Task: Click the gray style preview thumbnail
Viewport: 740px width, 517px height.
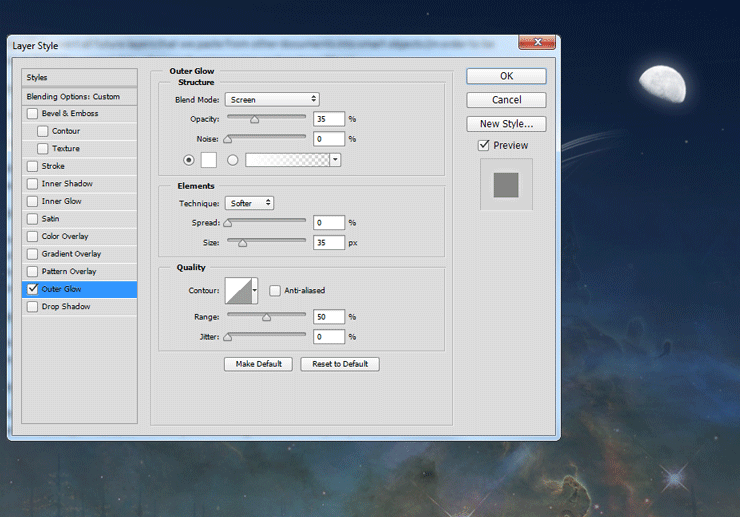Action: pos(506,185)
